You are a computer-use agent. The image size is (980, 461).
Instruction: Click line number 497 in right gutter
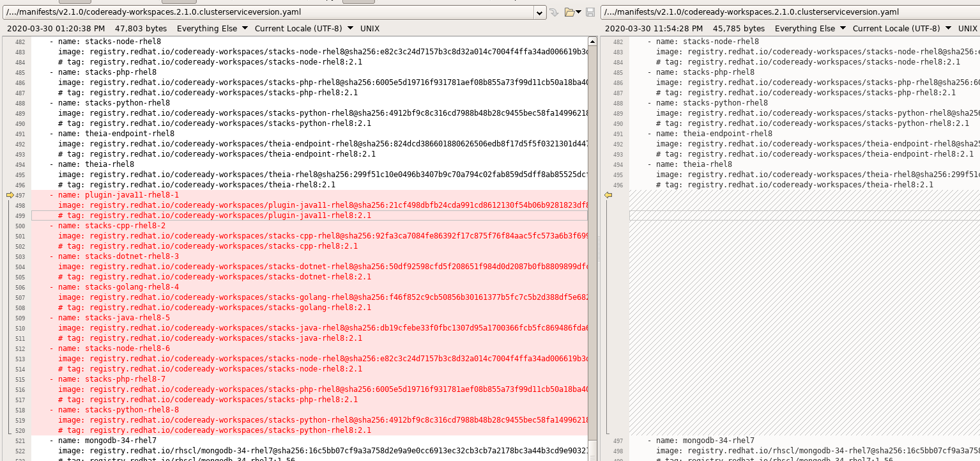tap(617, 441)
